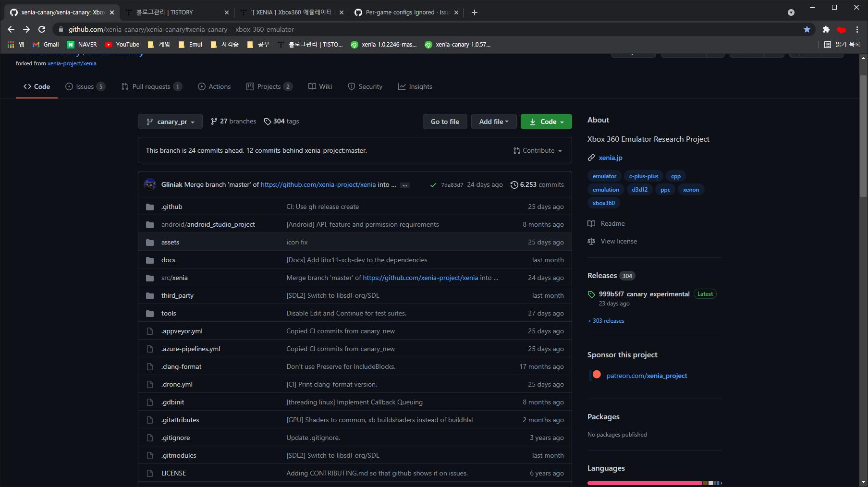The image size is (868, 487).
Task: Open patreon.com/xenia_project sponsor link
Action: pyautogui.click(x=647, y=376)
